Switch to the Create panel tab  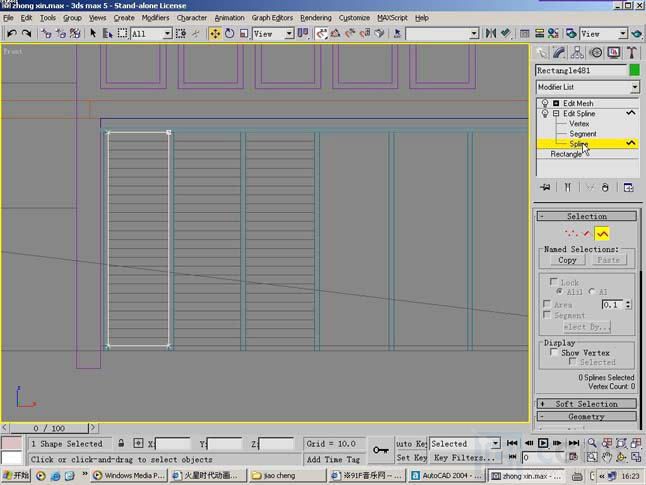coord(542,53)
